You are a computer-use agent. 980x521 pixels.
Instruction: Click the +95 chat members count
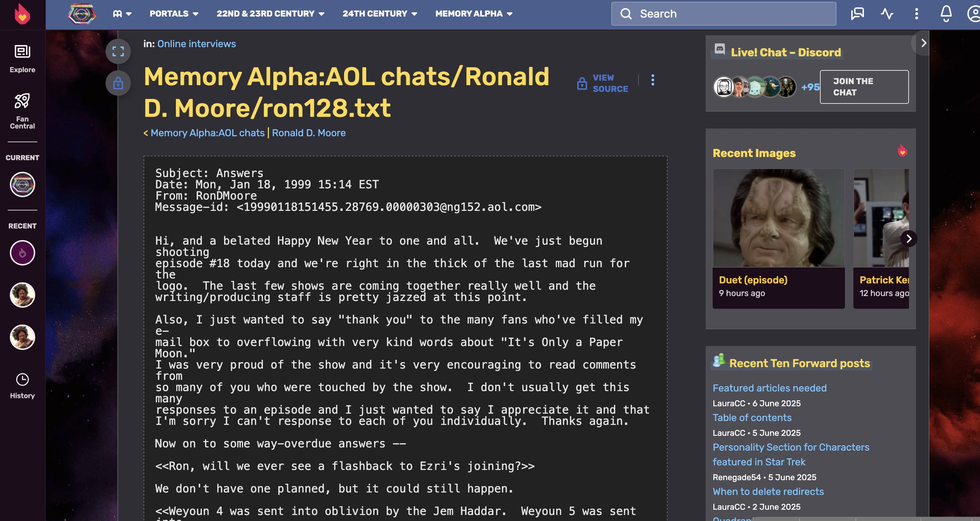(810, 87)
